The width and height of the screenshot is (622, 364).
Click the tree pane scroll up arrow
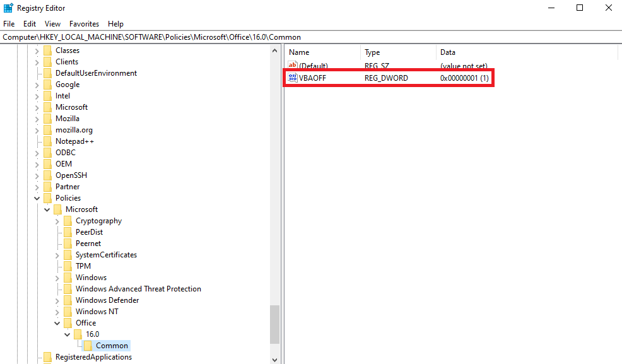click(x=274, y=50)
